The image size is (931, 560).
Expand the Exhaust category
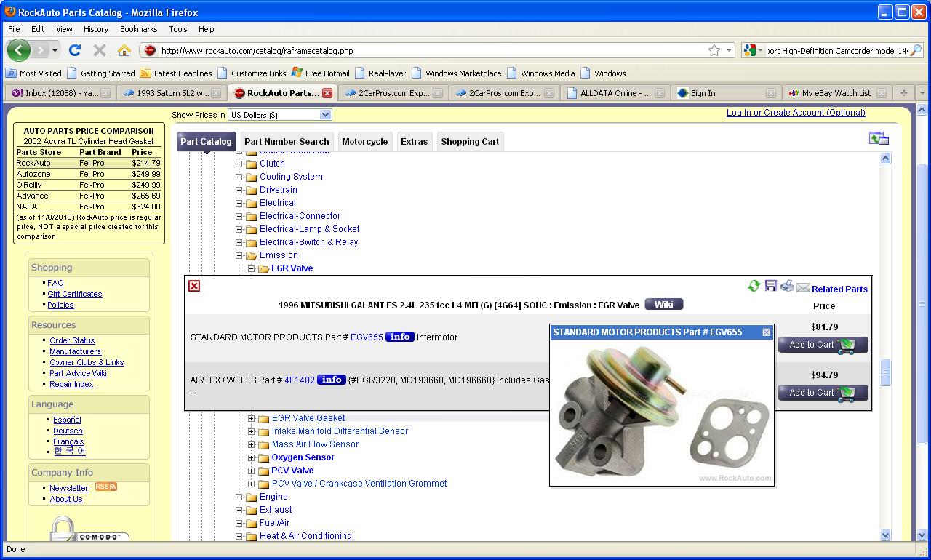tap(239, 510)
